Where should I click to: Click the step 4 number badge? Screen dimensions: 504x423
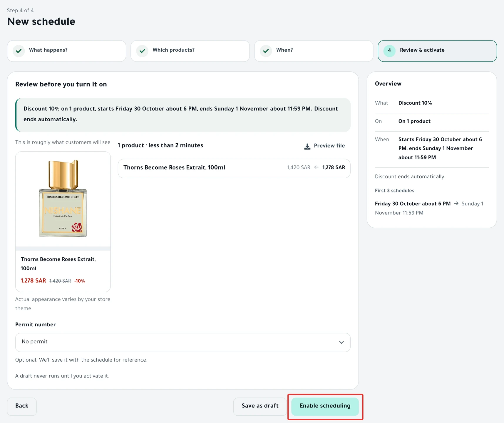click(389, 51)
